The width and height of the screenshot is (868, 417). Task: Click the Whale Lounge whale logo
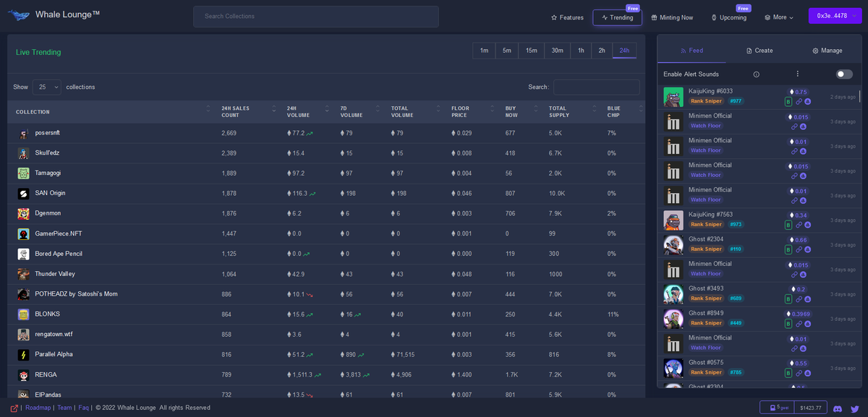coord(18,15)
